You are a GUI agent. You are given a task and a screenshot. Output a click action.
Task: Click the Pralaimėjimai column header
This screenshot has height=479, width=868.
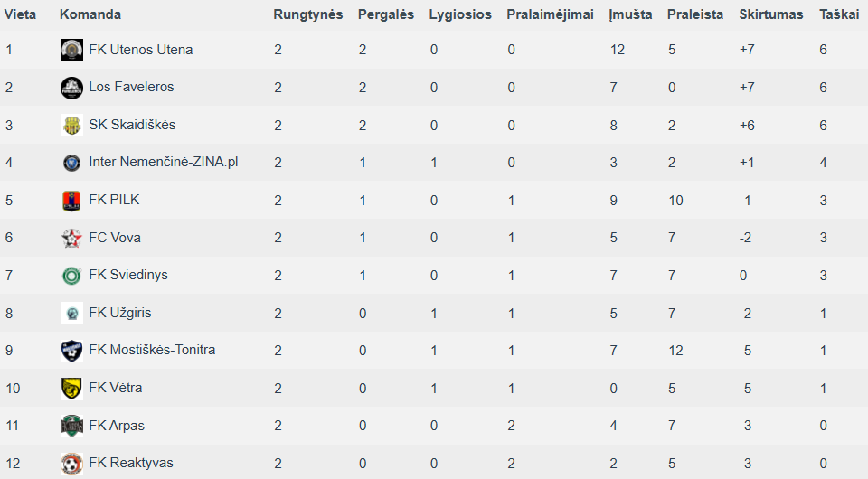[550, 15]
